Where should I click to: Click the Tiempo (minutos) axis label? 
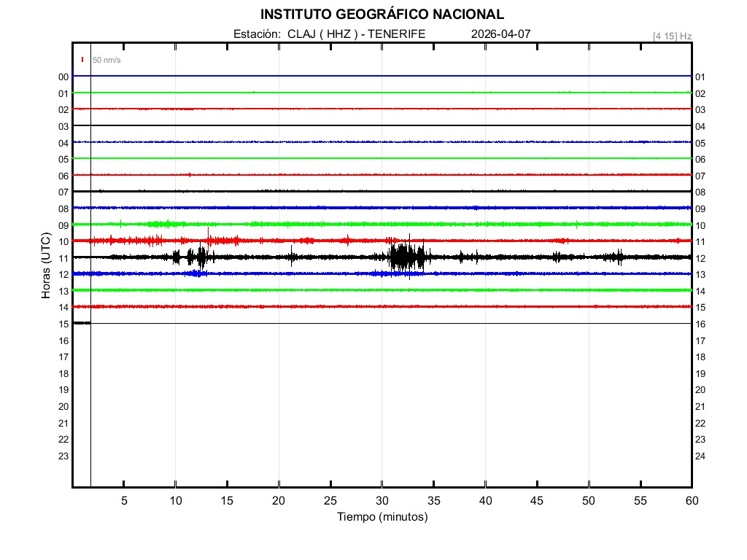pyautogui.click(x=382, y=517)
